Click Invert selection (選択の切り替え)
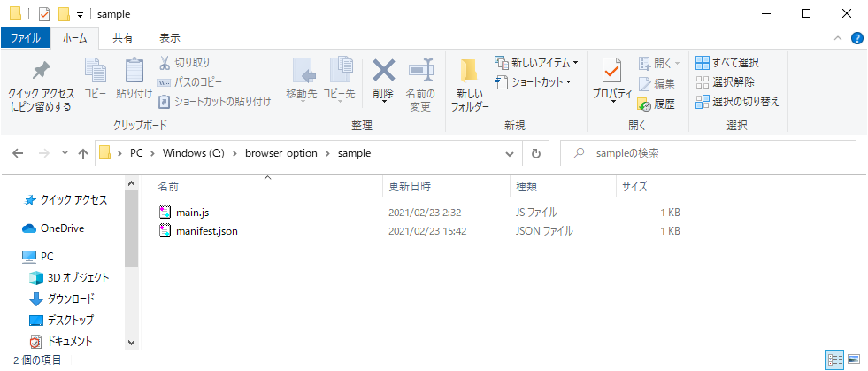Image resolution: width=868 pixels, height=371 pixels. pyautogui.click(x=737, y=101)
